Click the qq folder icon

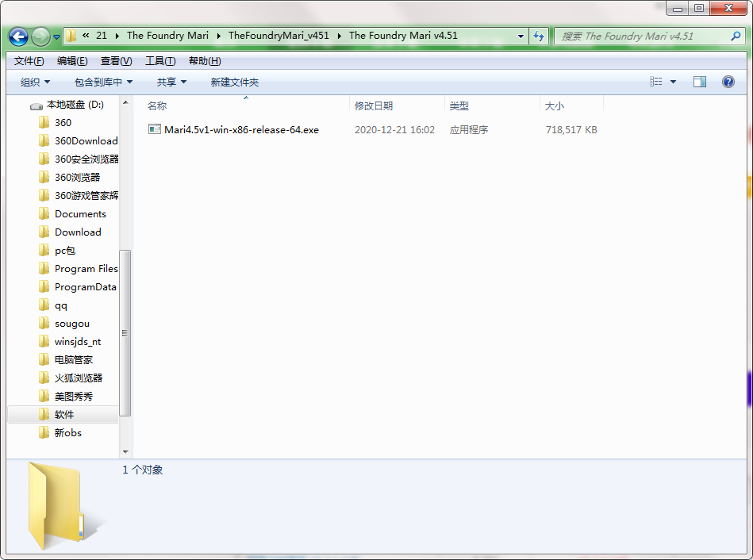coord(44,305)
